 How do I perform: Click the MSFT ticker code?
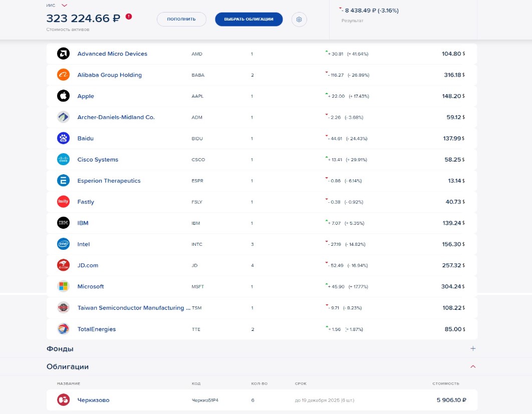click(198, 286)
